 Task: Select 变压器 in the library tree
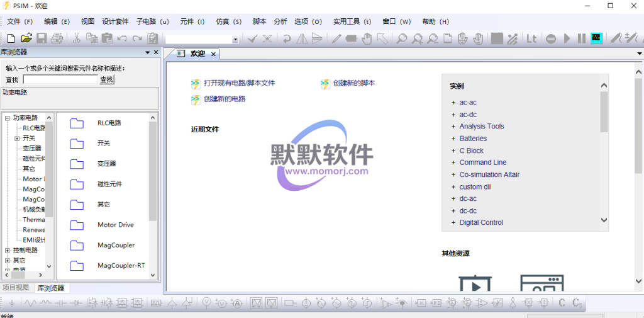pyautogui.click(x=31, y=149)
